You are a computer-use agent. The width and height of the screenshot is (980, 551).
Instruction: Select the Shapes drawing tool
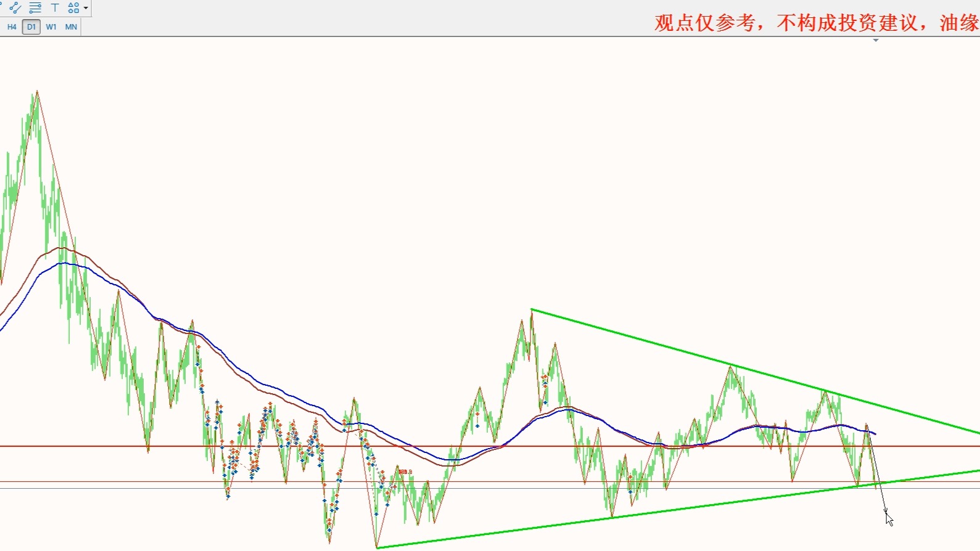click(73, 8)
